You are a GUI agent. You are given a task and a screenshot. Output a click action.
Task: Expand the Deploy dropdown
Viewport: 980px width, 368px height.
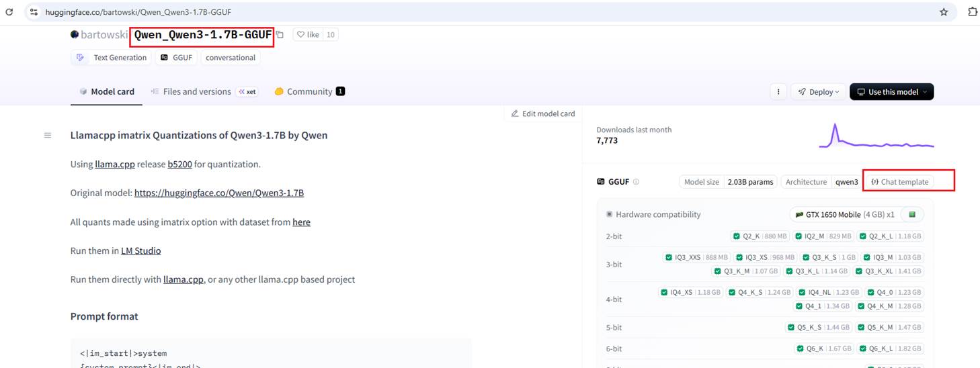click(x=819, y=92)
